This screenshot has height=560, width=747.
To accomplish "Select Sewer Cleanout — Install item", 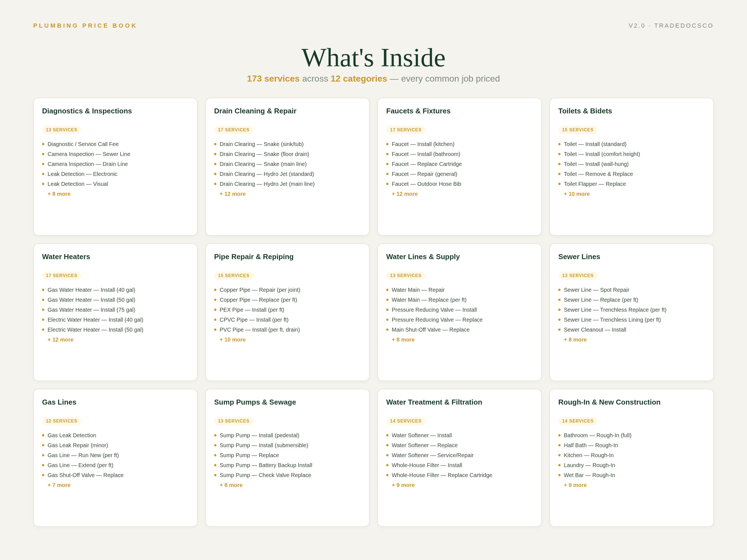I will (595, 329).
